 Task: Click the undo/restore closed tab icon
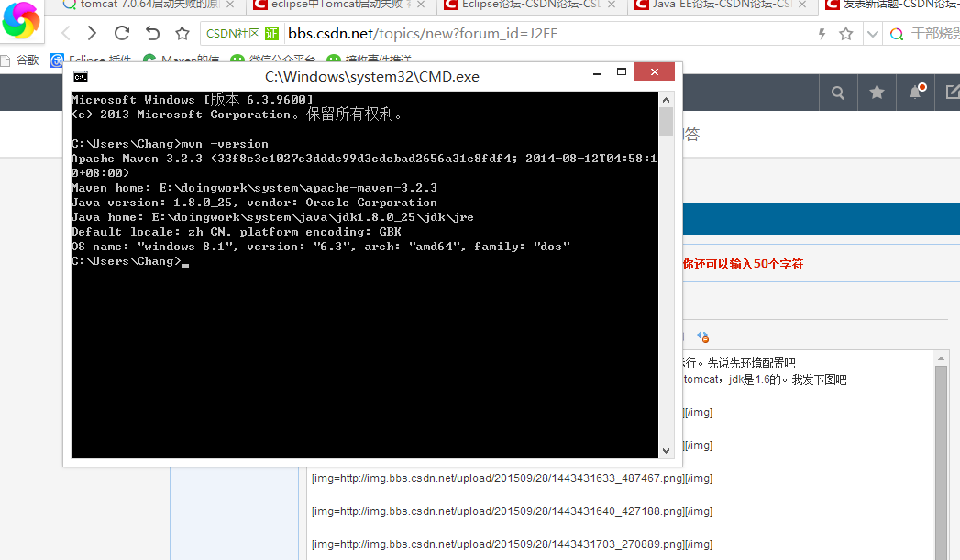point(152,34)
